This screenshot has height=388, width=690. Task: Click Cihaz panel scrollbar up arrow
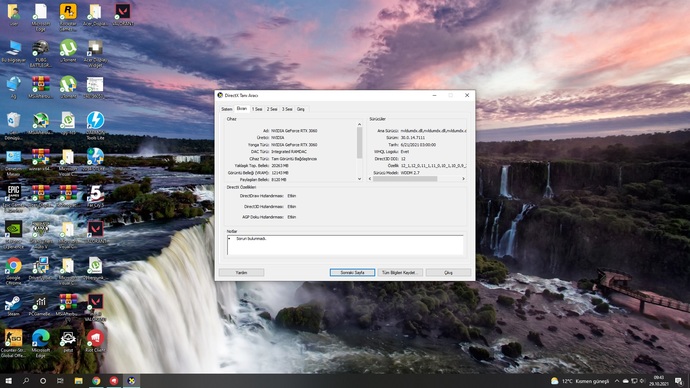pyautogui.click(x=359, y=124)
